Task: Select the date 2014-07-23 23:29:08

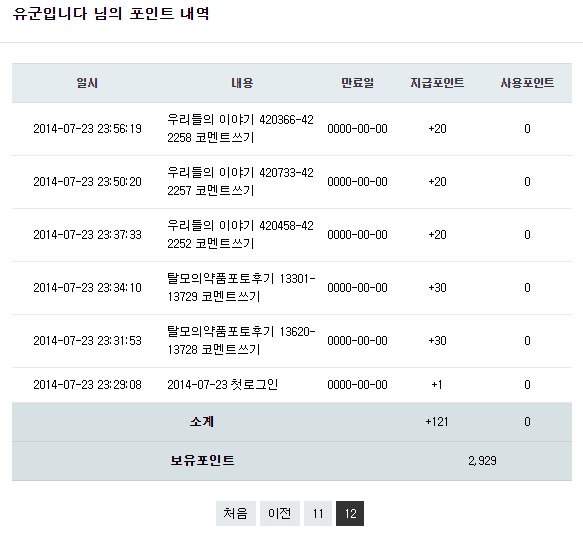Action: [87, 385]
